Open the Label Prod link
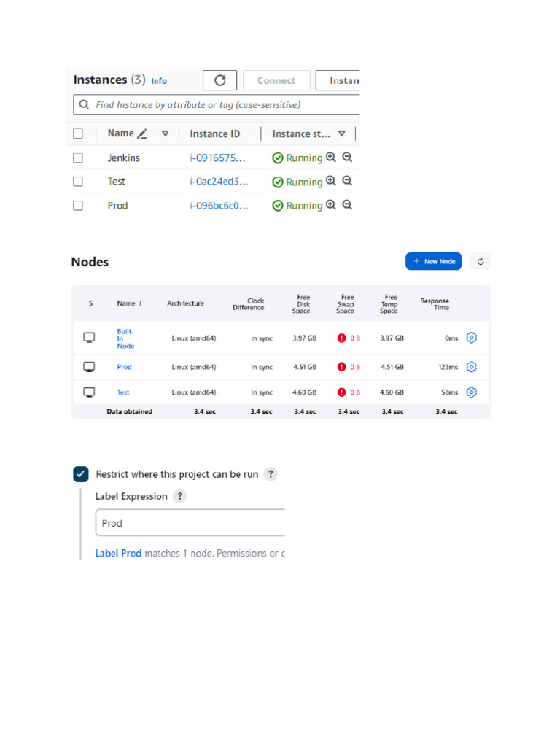560x747 pixels. pos(118,554)
